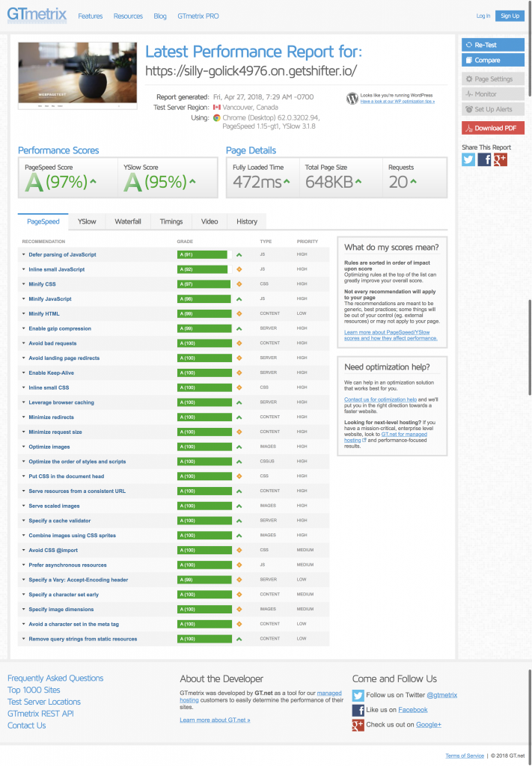
Task: Click orange diamond on Inline small JavaScript row
Action: point(239,269)
